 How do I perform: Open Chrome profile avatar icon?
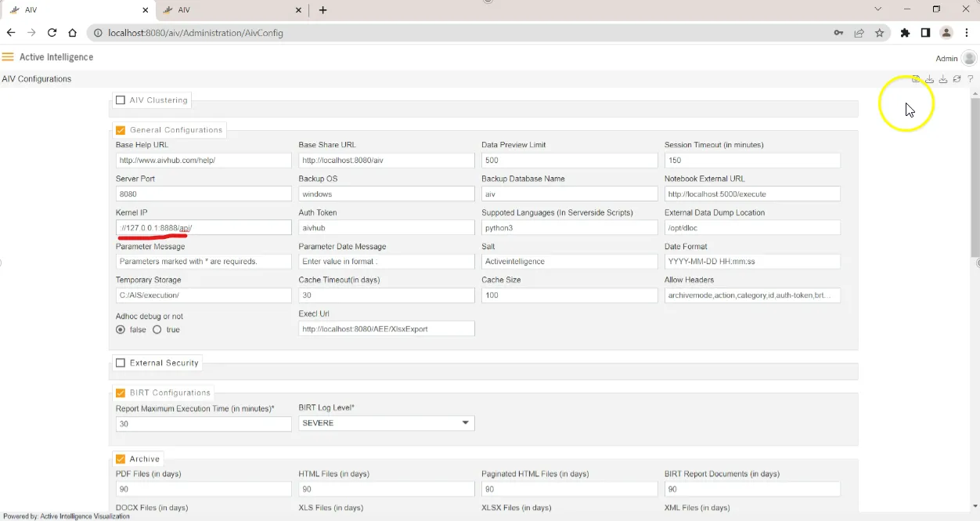(x=946, y=33)
